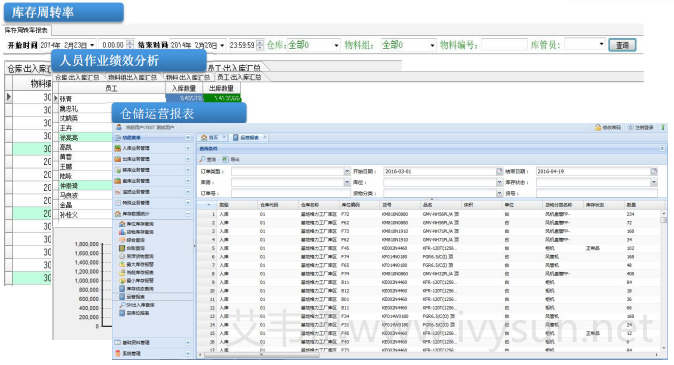Expand the 出库业务管理 section plus button

(x=188, y=159)
